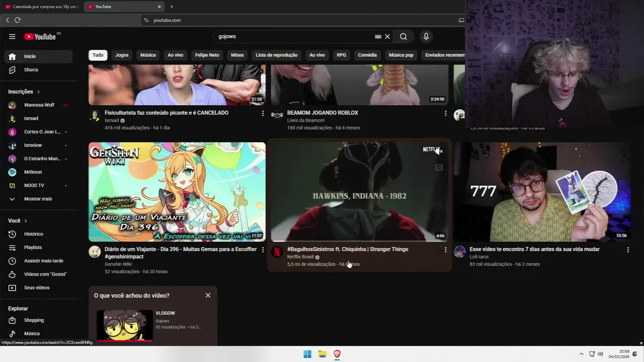Close the YouTube browser tab
The width and height of the screenshot is (644, 362).
(159, 7)
